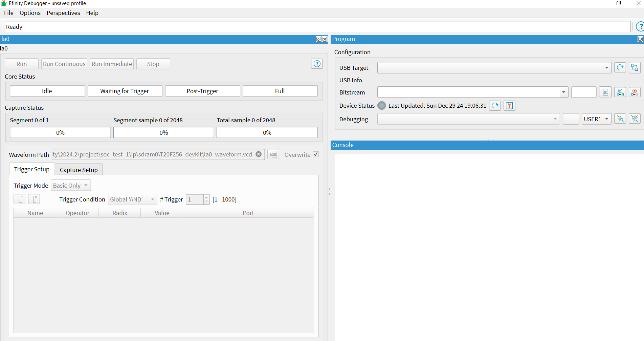Click the bitstream file browse icon
The width and height of the screenshot is (644, 341).
[605, 92]
